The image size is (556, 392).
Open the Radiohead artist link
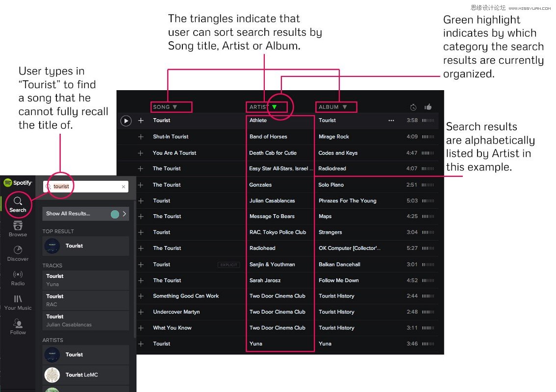coord(262,248)
